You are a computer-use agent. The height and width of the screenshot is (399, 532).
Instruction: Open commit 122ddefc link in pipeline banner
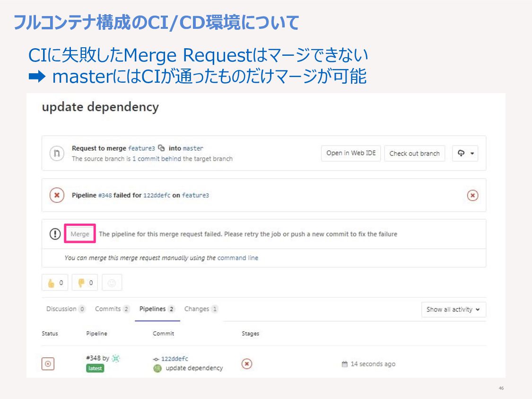coord(157,195)
